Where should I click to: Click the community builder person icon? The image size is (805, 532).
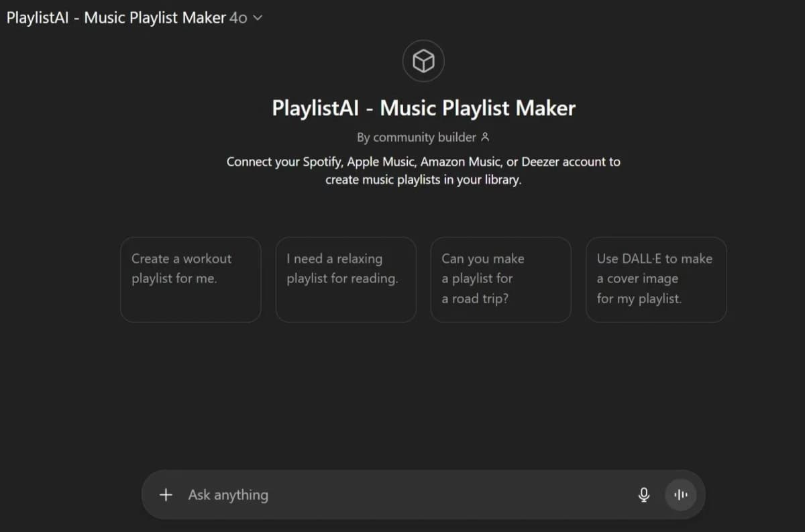tap(486, 137)
